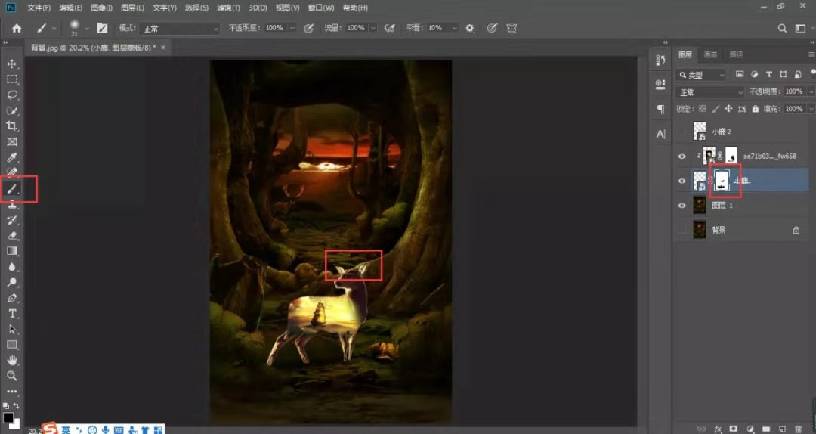Screen dimensions: 816x434
Task: Select the Dodge tool
Action: coord(12,282)
